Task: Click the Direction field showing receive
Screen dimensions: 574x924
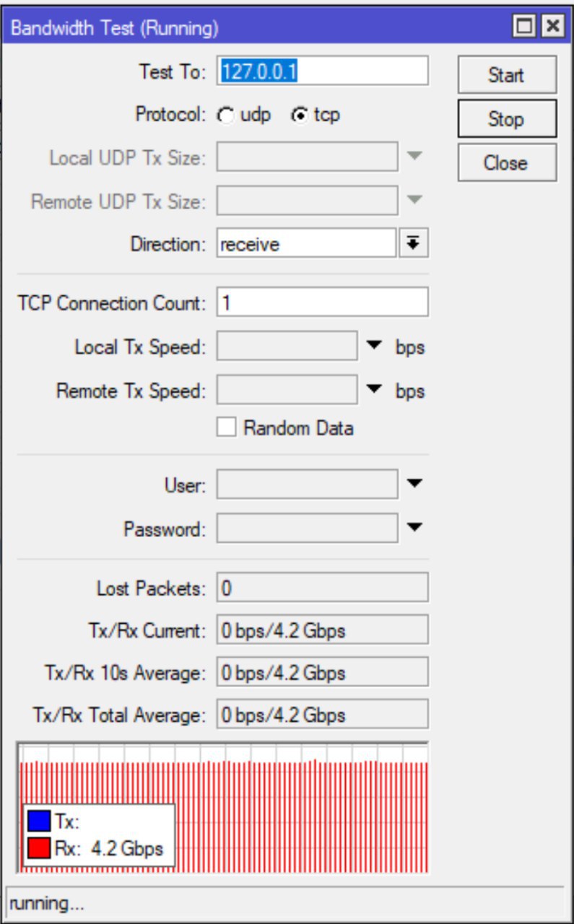Action: point(306,244)
